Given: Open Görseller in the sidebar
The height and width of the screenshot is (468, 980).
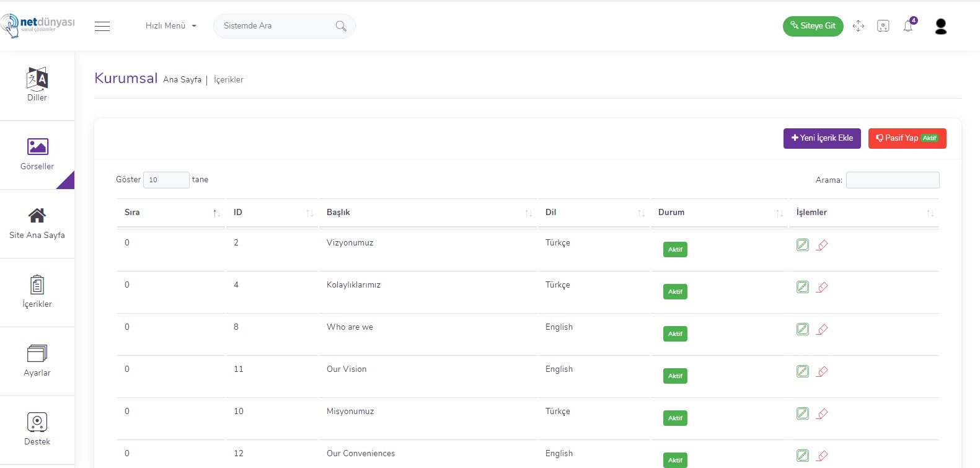Looking at the screenshot, I should (37, 154).
